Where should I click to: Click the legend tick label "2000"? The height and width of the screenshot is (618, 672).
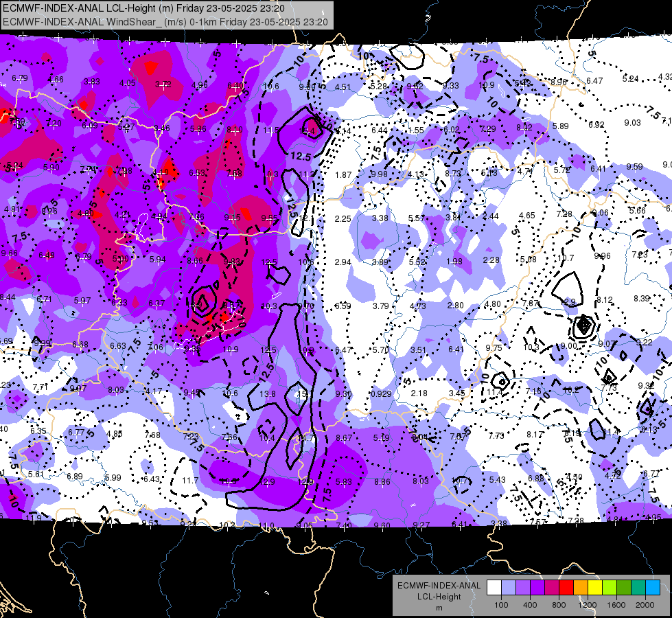[645, 605]
